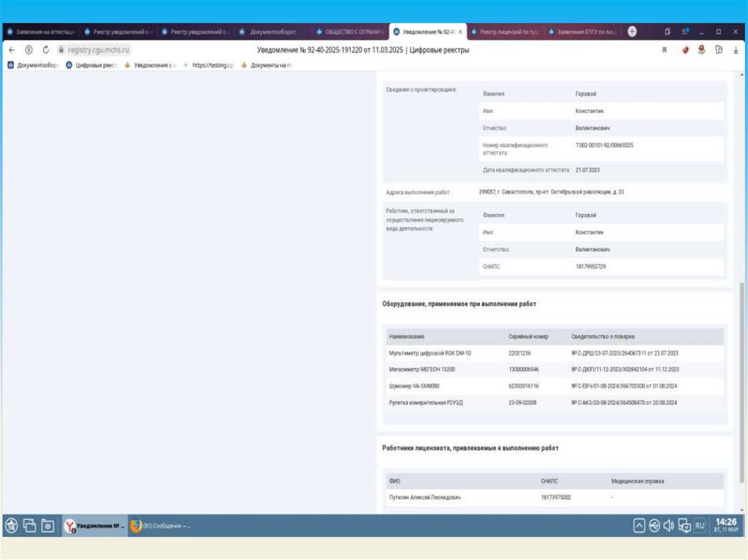Switch to Yandex browser Уведомление taskbar window
The width and height of the screenshot is (748, 560).
click(95, 526)
